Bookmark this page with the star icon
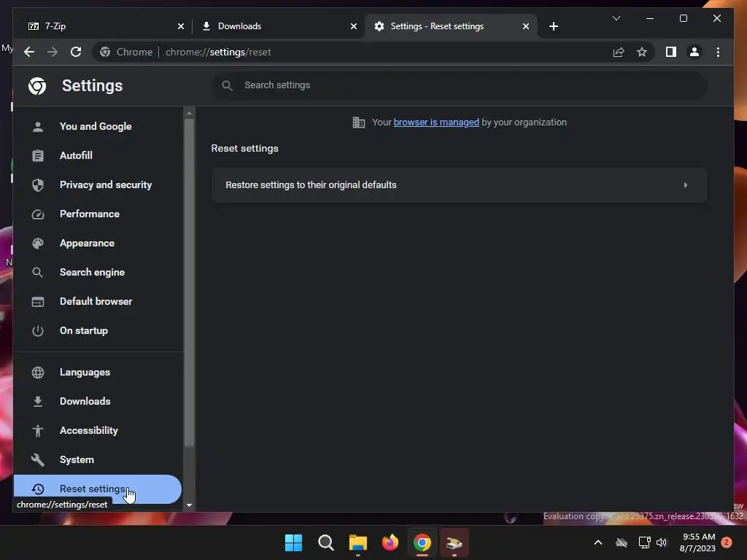 click(642, 52)
